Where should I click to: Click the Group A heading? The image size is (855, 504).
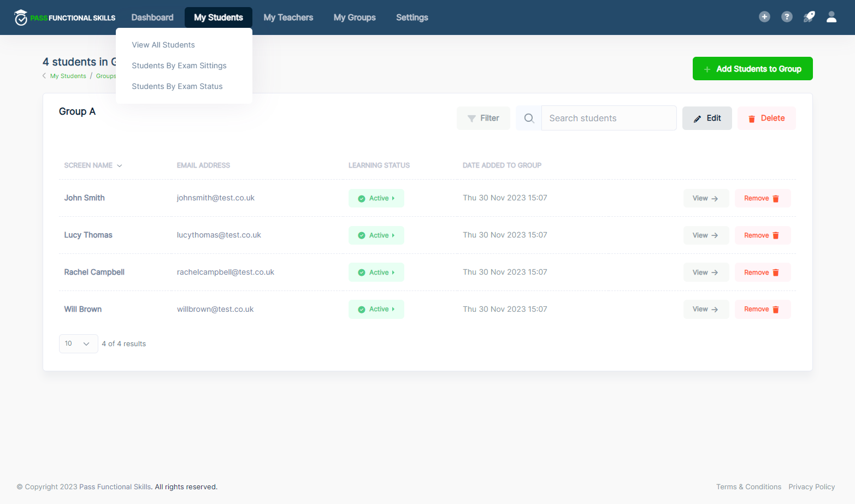click(77, 111)
